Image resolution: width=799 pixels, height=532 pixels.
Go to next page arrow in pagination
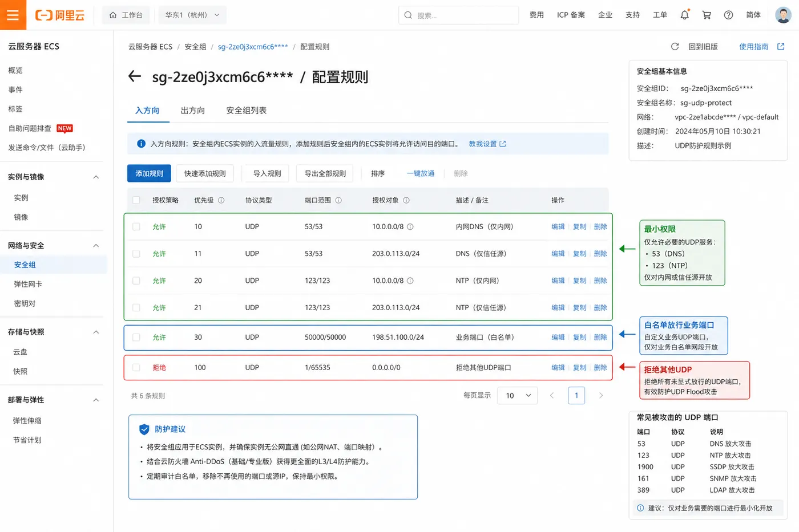click(x=601, y=395)
